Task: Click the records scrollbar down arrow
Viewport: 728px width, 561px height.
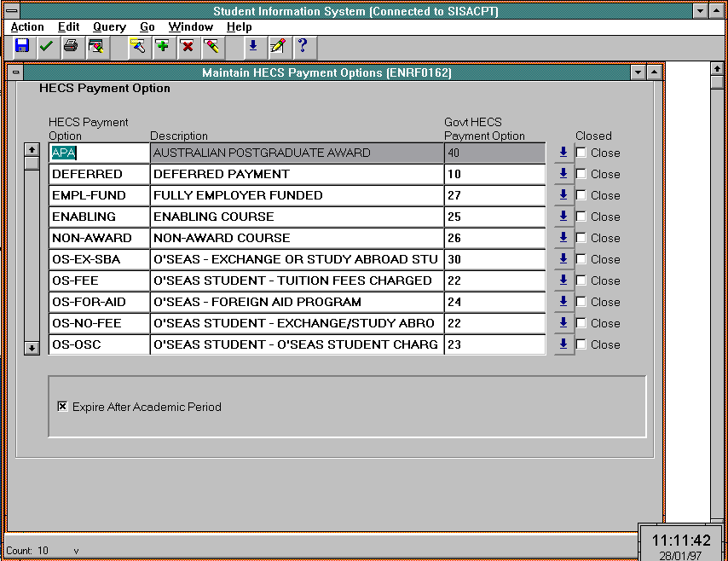Action: (x=32, y=348)
